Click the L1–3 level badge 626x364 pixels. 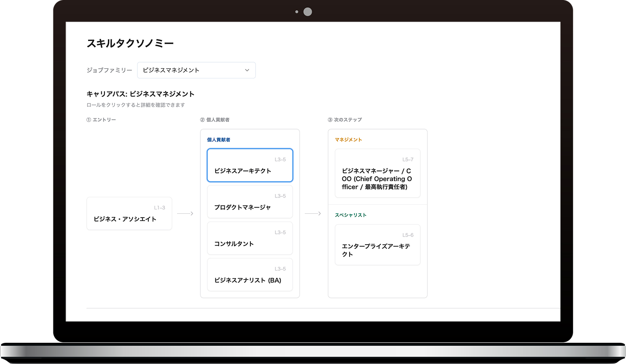tap(159, 208)
